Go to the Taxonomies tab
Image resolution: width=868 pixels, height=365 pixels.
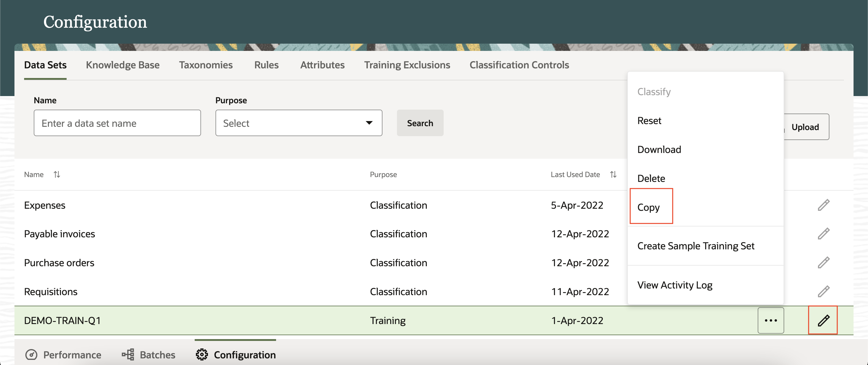pos(206,65)
